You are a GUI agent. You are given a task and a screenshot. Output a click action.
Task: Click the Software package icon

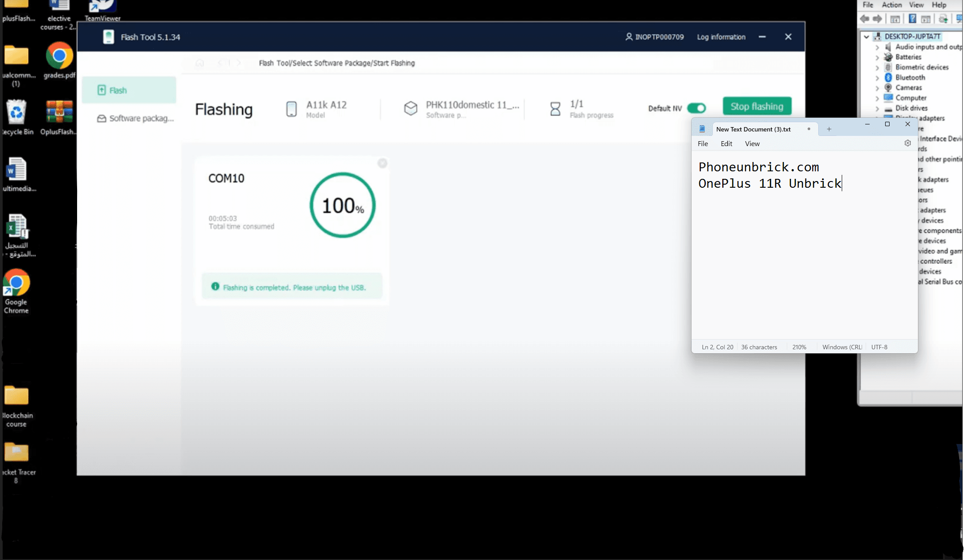[101, 118]
